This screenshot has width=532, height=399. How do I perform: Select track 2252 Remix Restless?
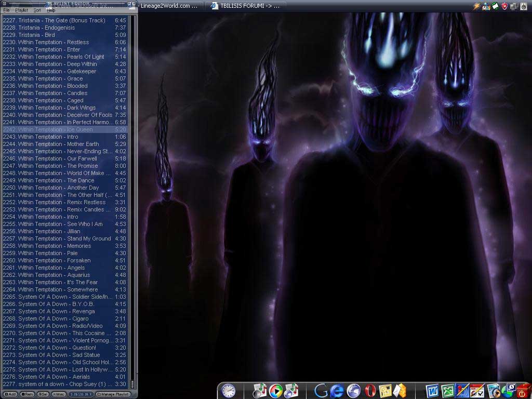[64, 202]
